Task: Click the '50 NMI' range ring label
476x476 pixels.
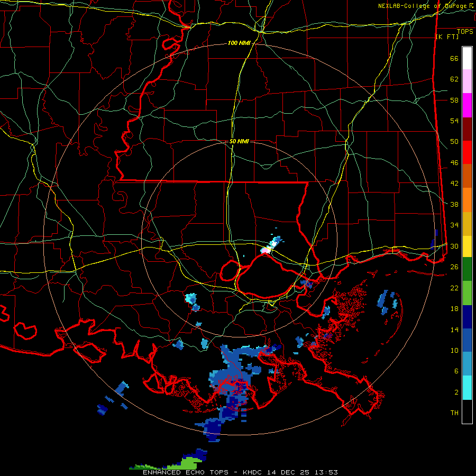Action: coord(239,141)
